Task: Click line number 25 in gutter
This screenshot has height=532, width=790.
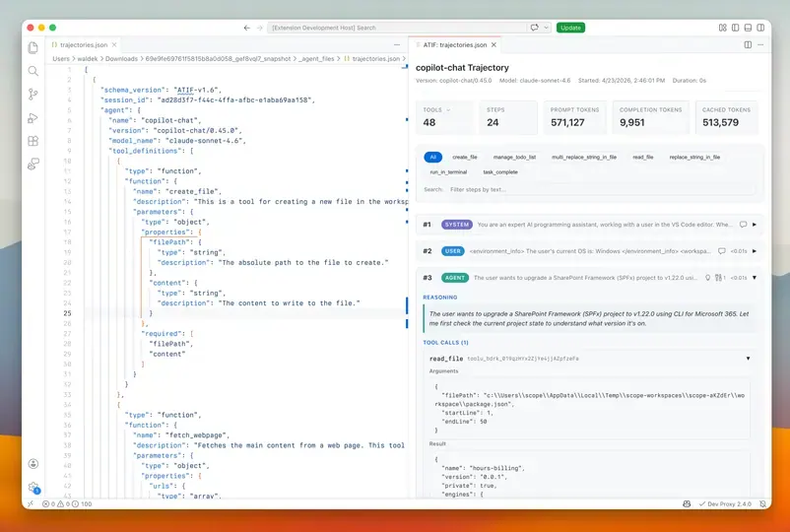Action: (68, 313)
